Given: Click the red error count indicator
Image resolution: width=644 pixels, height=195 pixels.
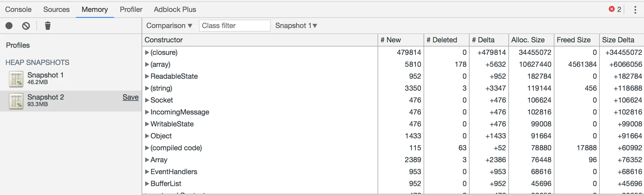Looking at the screenshot, I should [615, 9].
